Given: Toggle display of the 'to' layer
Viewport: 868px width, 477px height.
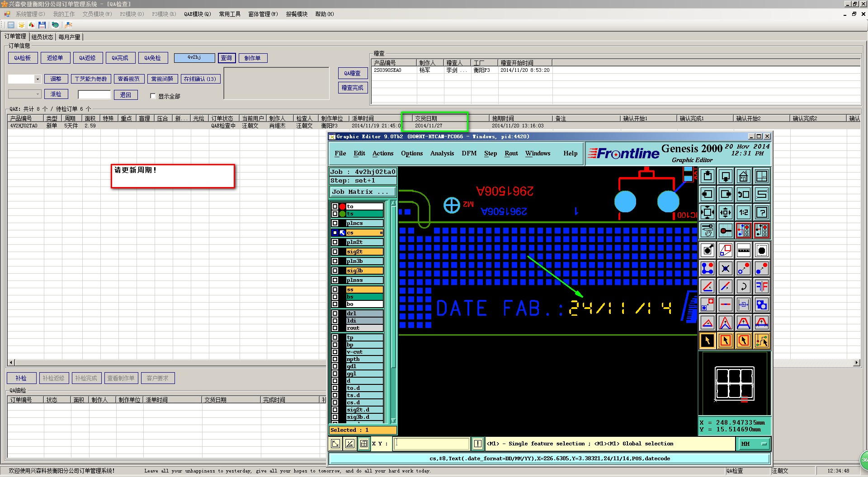Looking at the screenshot, I should click(x=335, y=206).
